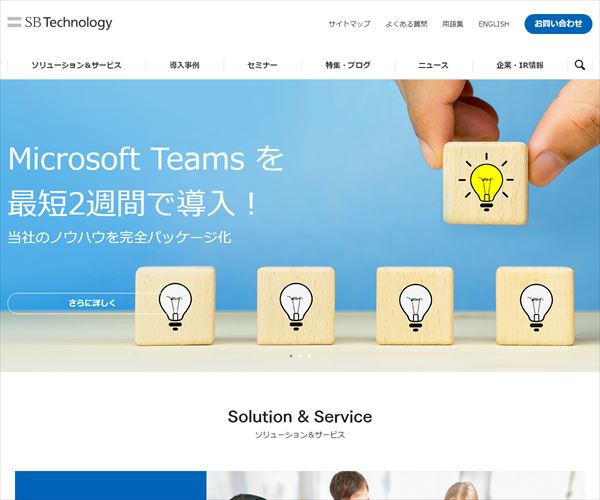Expand the 特集・ブログ menu
This screenshot has width=600, height=500.
[348, 65]
